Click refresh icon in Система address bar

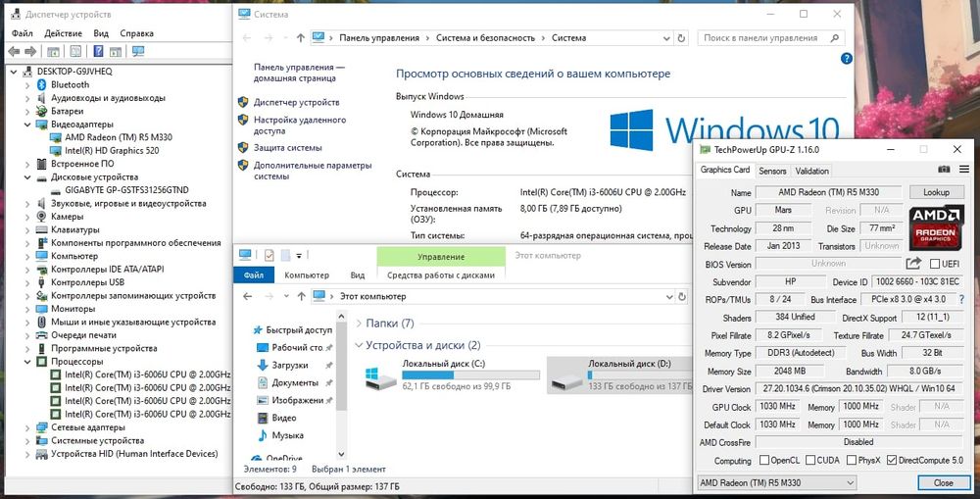click(682, 38)
